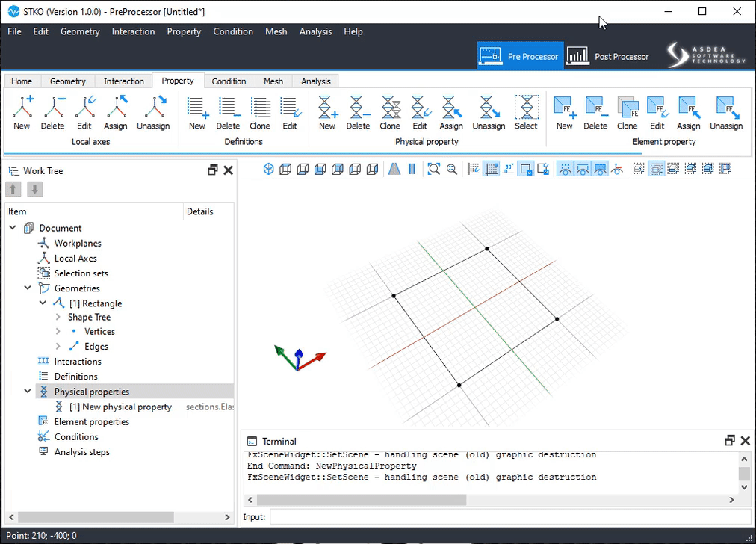Select [1] New physical property item
Viewport: 756px width, 544px height.
pos(120,407)
